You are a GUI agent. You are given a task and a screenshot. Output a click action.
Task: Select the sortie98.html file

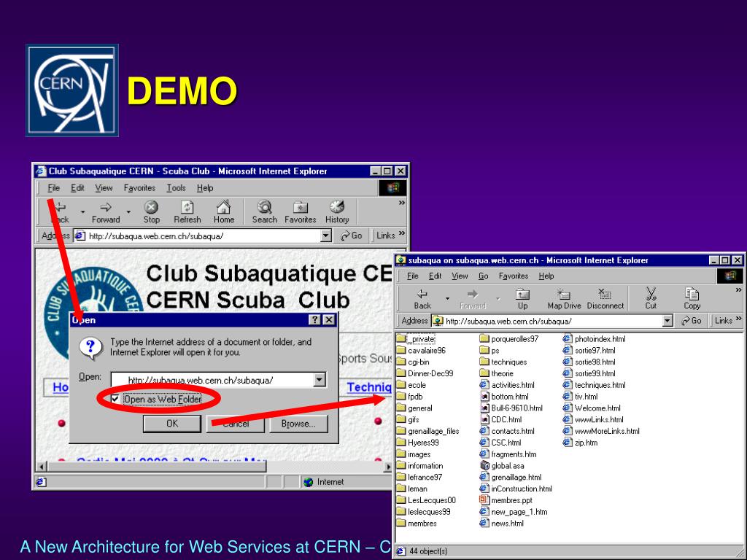pyautogui.click(x=589, y=362)
